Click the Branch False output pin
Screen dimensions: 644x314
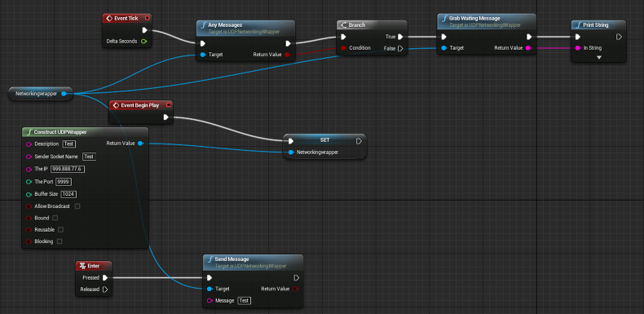(400, 48)
